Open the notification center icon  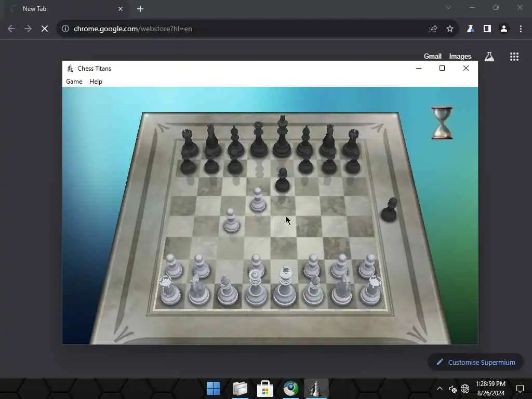[x=520, y=389]
